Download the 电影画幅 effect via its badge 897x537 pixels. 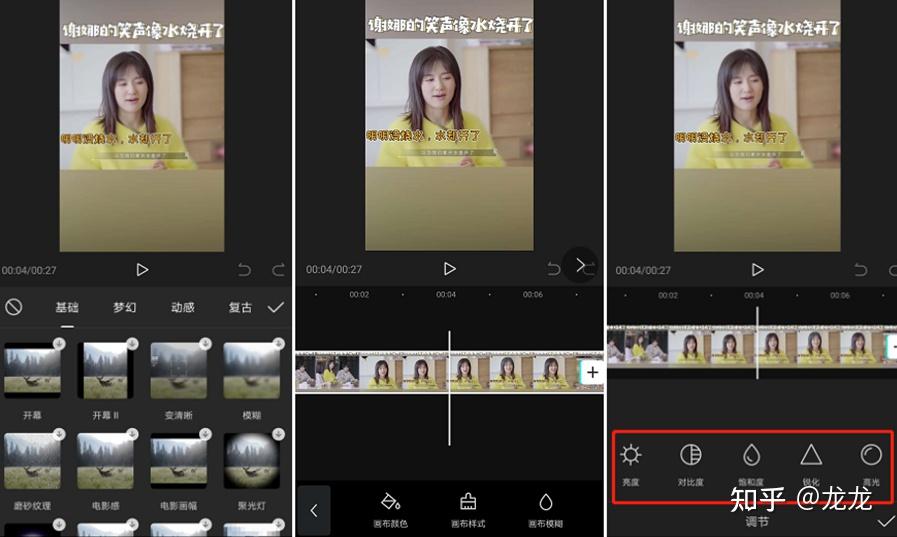tap(205, 434)
